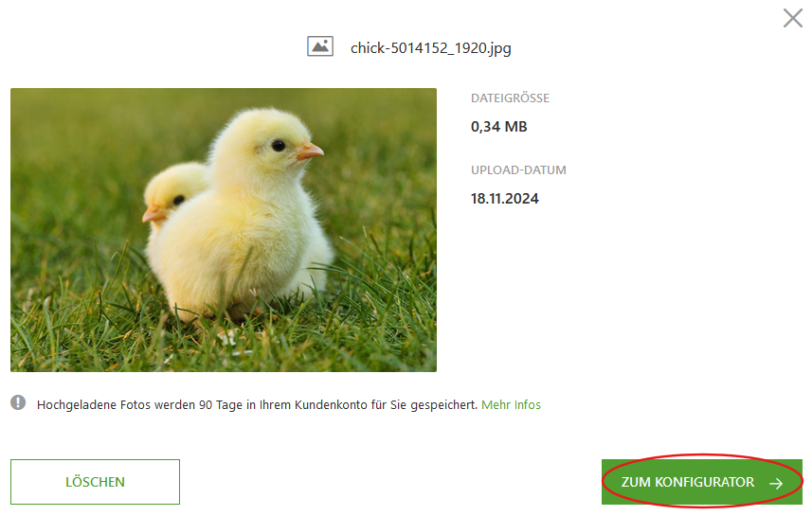812x516 pixels.
Task: Click the large chick's orange beak
Action: coord(309,151)
